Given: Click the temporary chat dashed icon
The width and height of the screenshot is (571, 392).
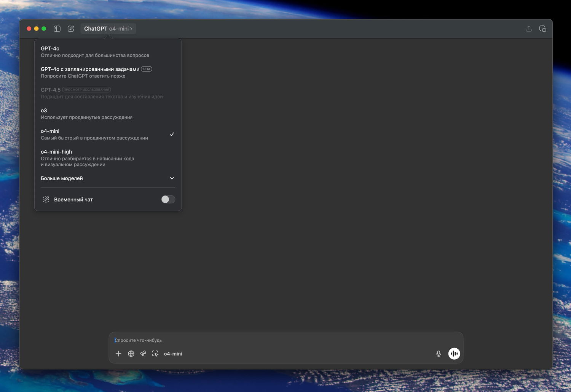Looking at the screenshot, I should tap(46, 199).
